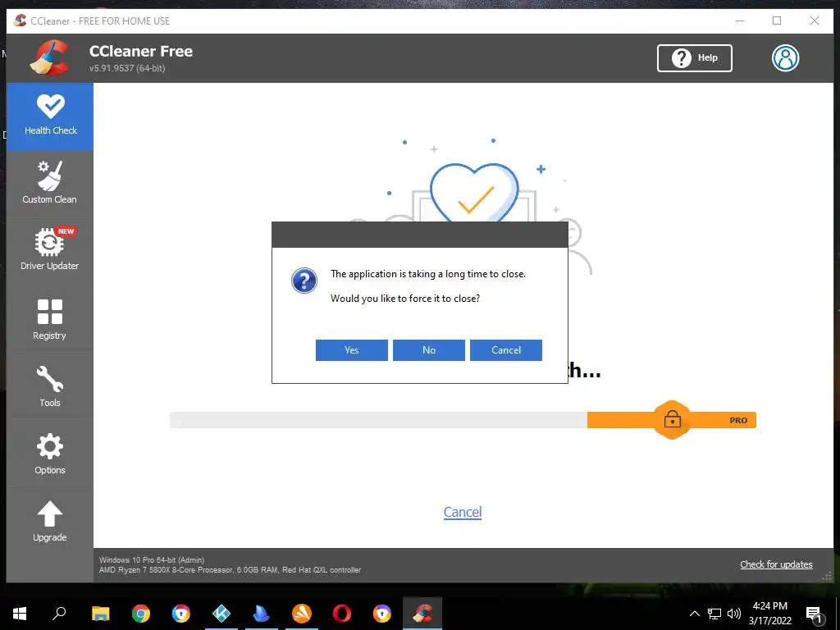Open the Options gear section
Viewport: 840px width, 630px height.
[x=50, y=454]
